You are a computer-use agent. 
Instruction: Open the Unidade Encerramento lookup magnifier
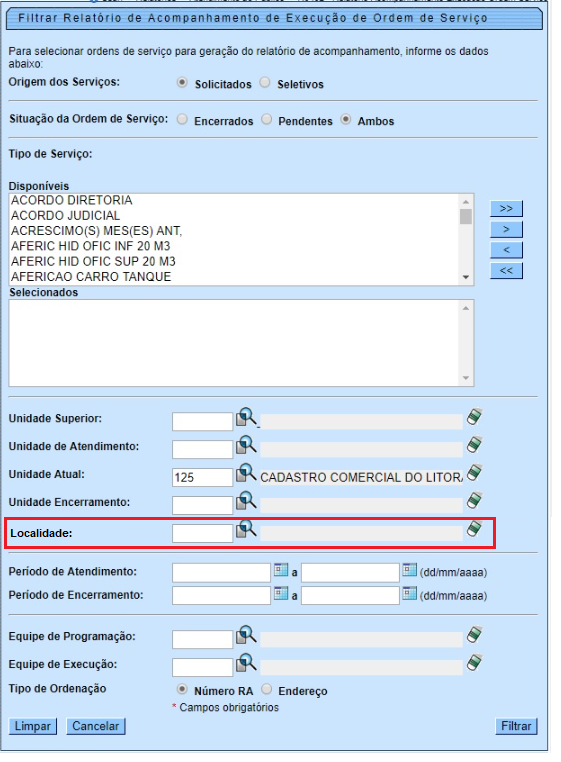tap(246, 501)
